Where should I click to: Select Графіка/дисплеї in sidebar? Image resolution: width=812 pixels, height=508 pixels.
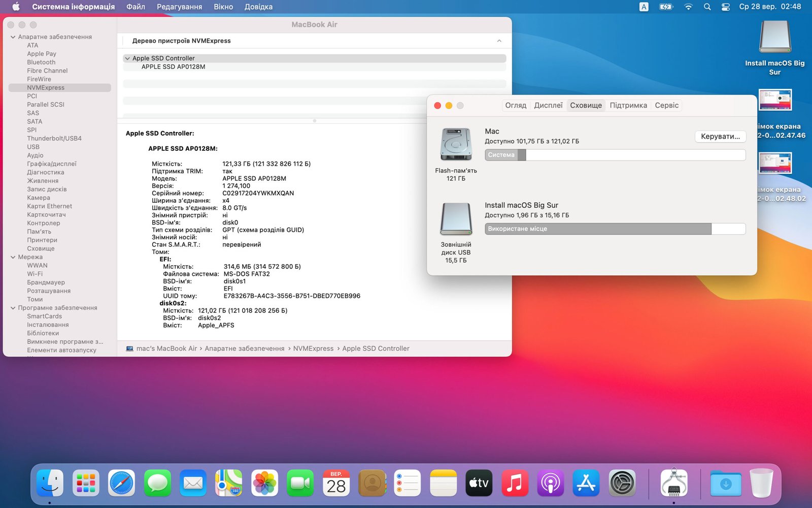click(x=52, y=164)
